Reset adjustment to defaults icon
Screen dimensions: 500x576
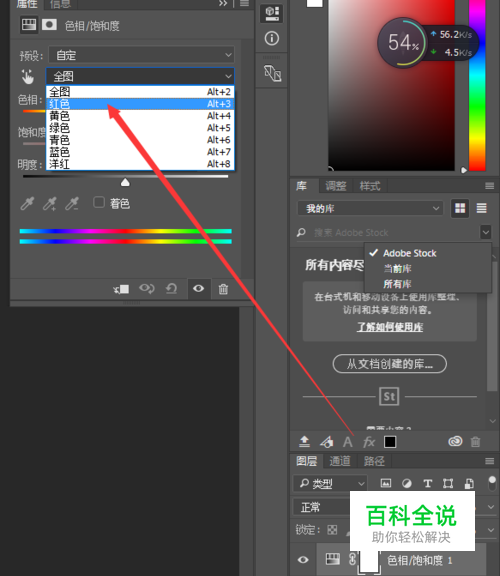click(x=172, y=289)
